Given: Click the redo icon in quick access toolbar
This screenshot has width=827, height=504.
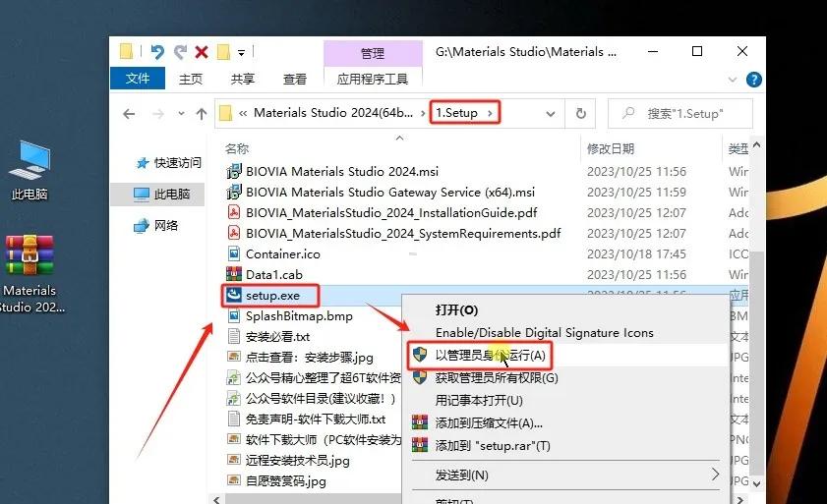Looking at the screenshot, I should [180, 52].
